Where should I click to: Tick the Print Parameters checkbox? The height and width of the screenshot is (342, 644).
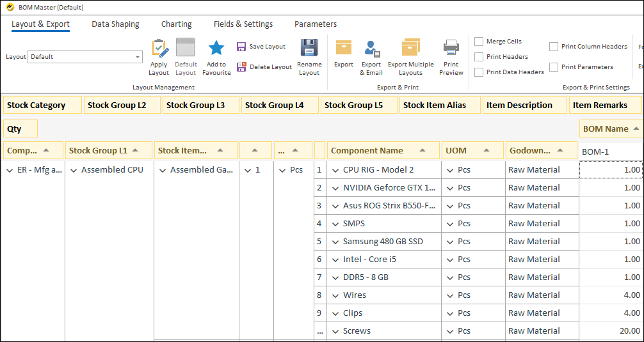(554, 67)
